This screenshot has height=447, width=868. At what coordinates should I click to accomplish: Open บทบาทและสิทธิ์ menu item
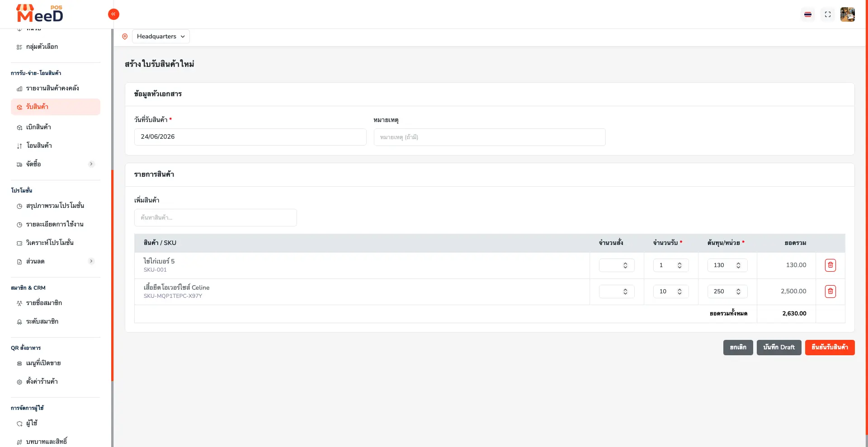point(56,442)
